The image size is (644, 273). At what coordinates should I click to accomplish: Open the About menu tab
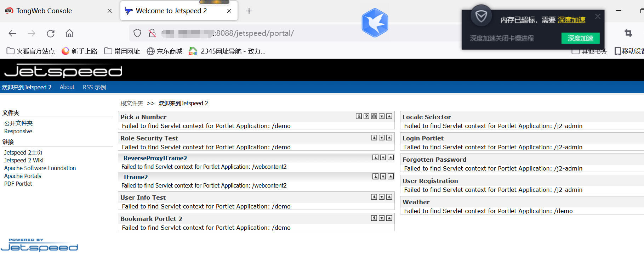pyautogui.click(x=67, y=87)
